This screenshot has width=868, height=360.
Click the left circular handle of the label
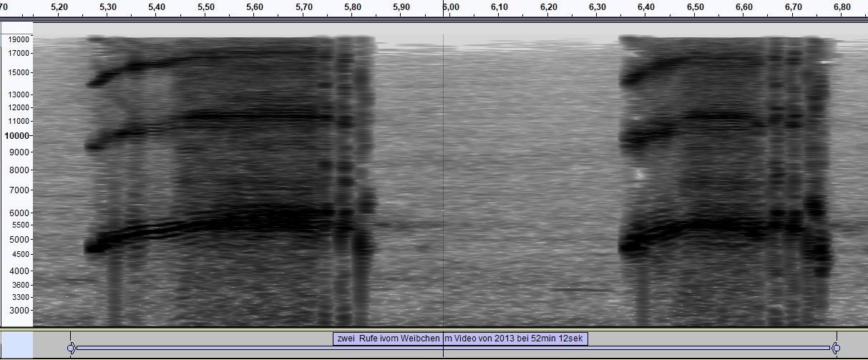pos(71,348)
